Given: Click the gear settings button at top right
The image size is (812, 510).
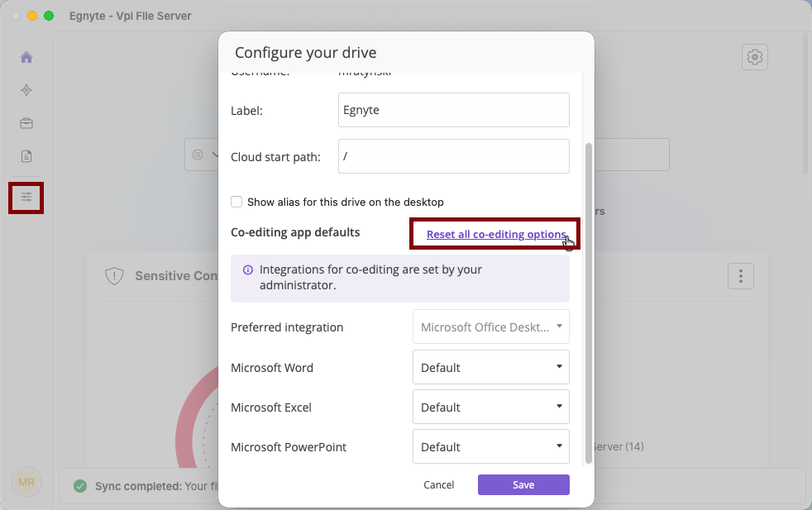Looking at the screenshot, I should click(x=754, y=57).
